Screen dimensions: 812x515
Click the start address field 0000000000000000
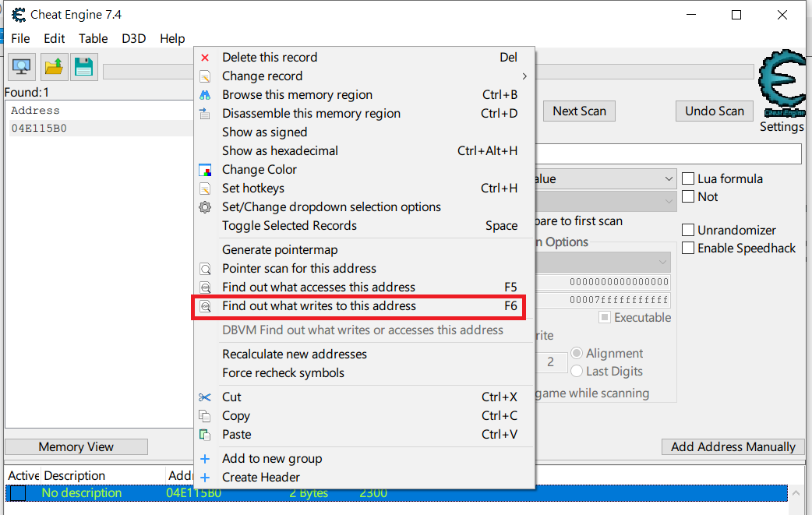tap(603, 282)
